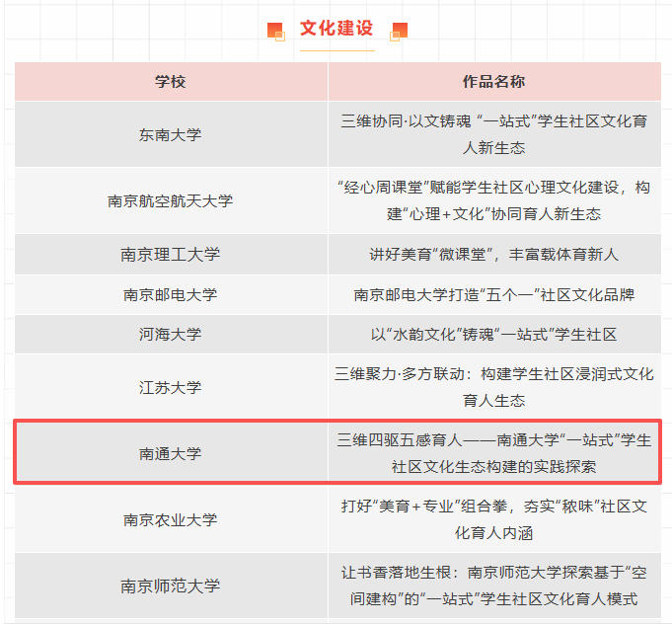
Task: Click work title 三维聚力·多方联动
Action: [494, 387]
